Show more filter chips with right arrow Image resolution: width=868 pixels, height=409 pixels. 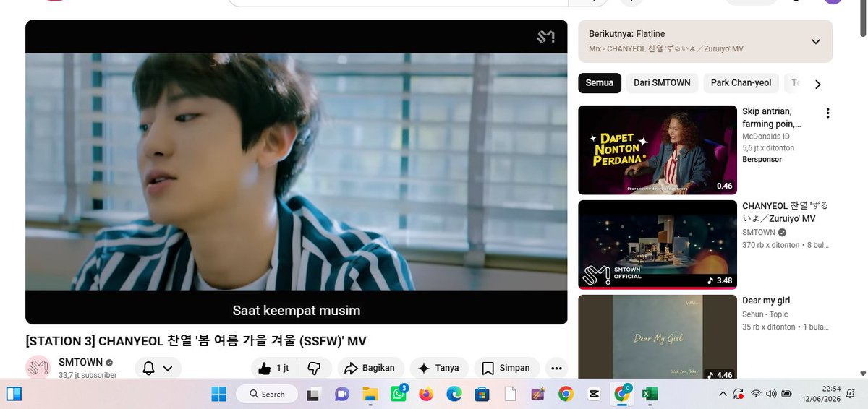coord(818,85)
